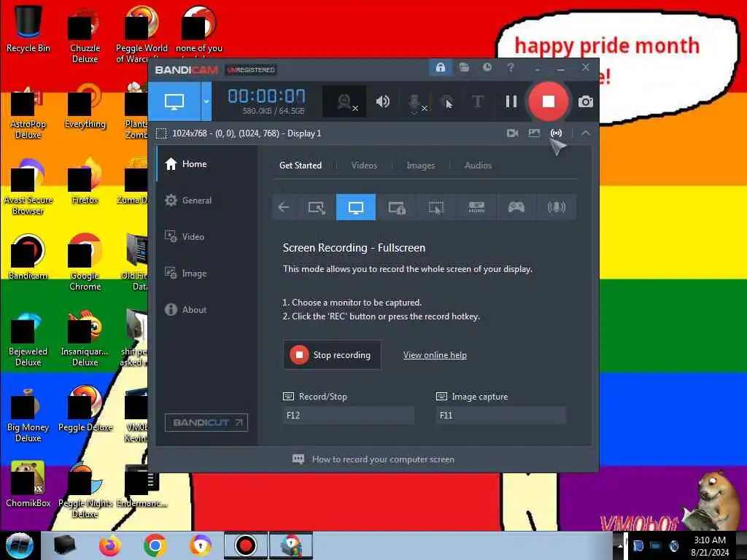Select HDMI device recording mode icon
Screen dimensions: 747x560
(x=476, y=207)
